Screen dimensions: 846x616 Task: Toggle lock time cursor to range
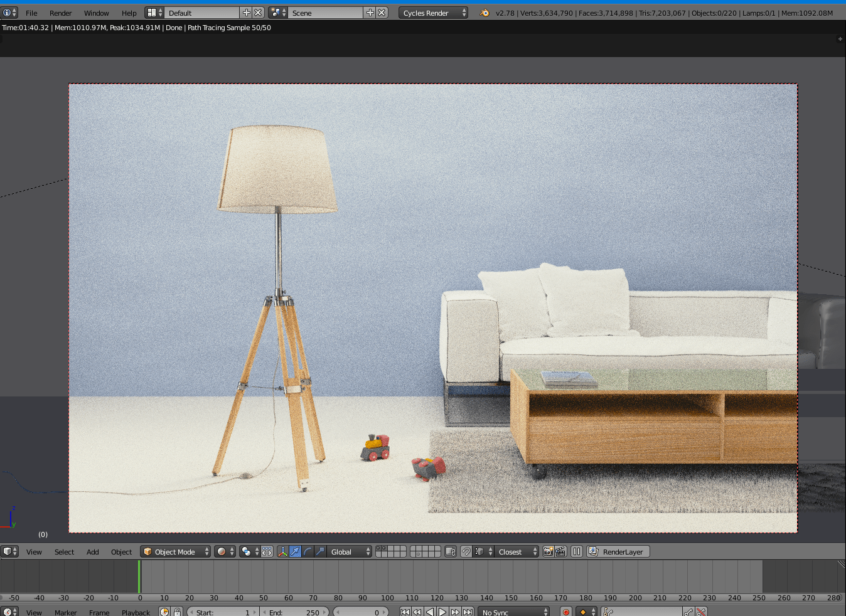click(177, 612)
